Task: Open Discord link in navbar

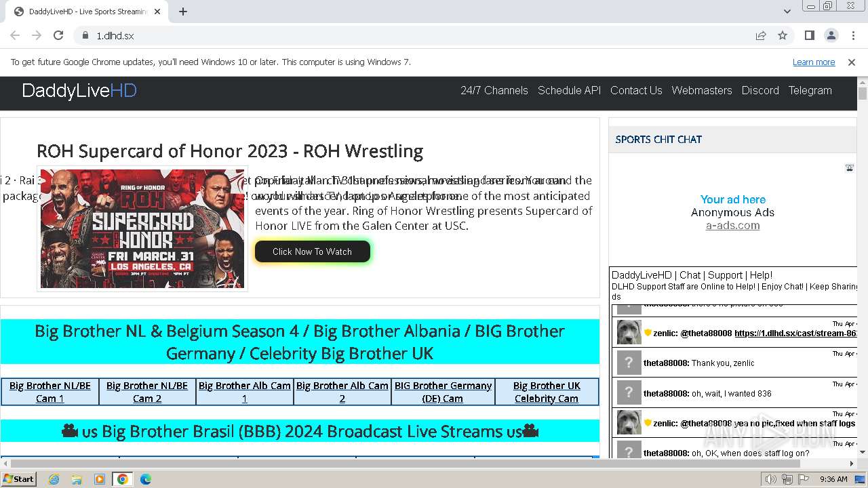Action: (760, 90)
